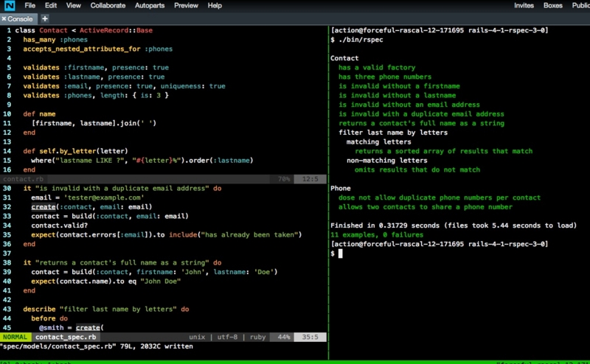Click 'expect(contact.name).to eq' line
Viewport: 590px width, 364px height.
pyautogui.click(x=106, y=281)
